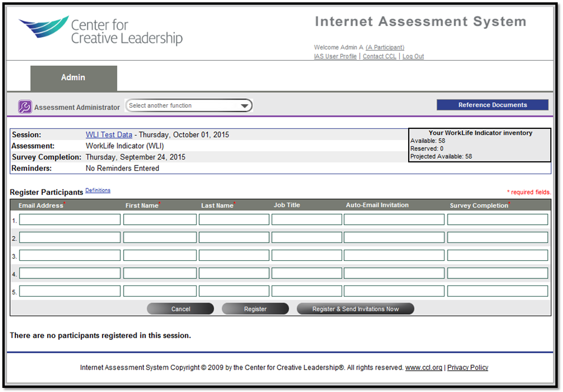Switch to the Admin tab
The height and width of the screenshot is (392, 563).
click(x=74, y=78)
